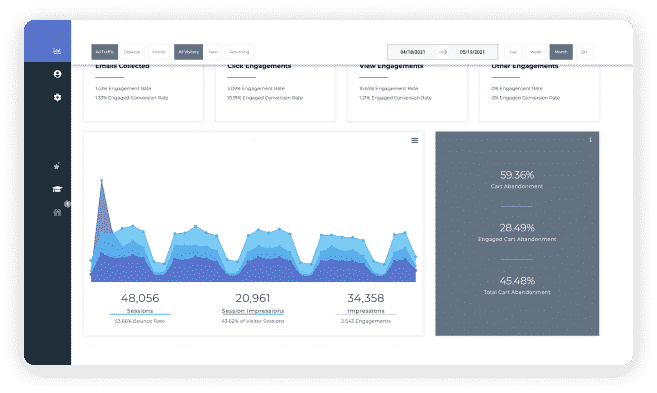
Task: Toggle the Session Impressions series label
Action: coord(253,311)
